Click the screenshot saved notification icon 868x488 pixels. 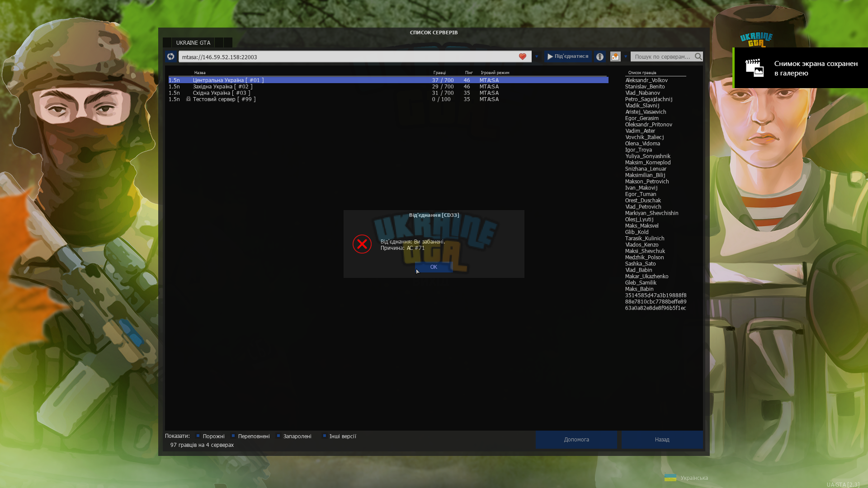pyautogui.click(x=754, y=68)
